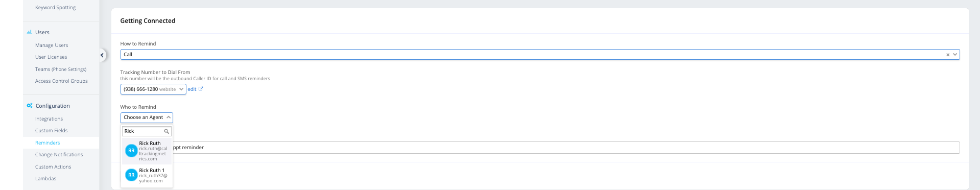Choose Rick Ruth 1 from agent list
The width and height of the screenshot is (980, 190).
[x=147, y=175]
